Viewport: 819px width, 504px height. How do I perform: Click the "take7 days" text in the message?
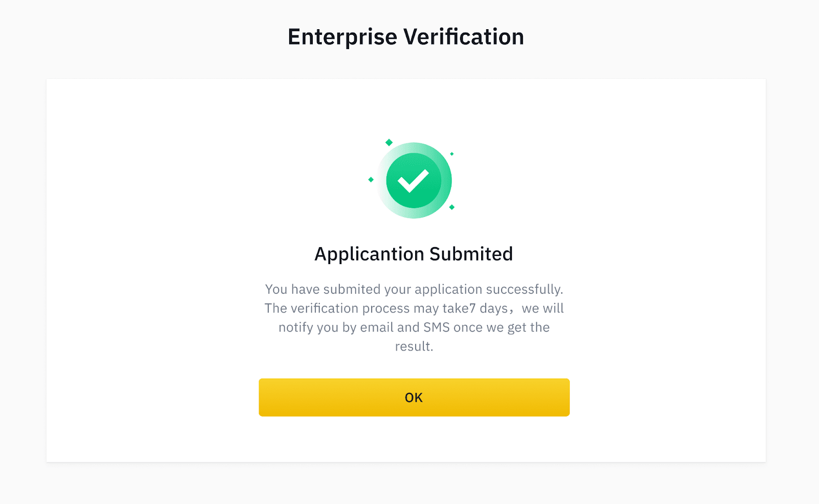(475, 309)
